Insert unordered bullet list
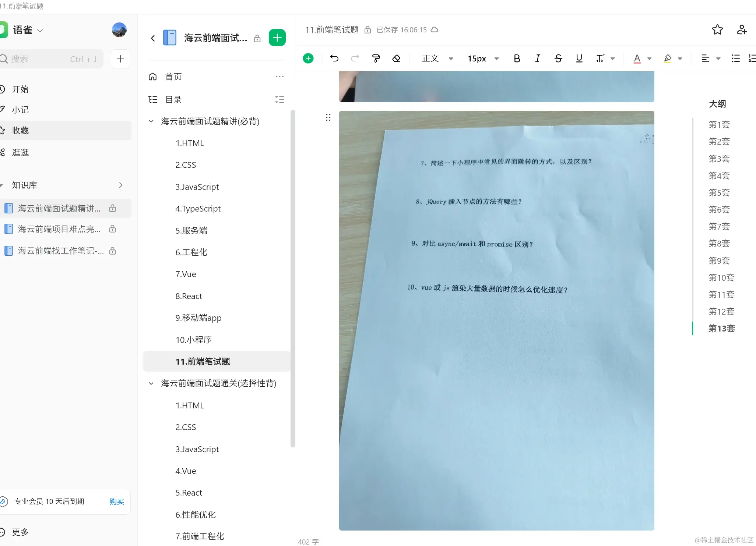The height and width of the screenshot is (546, 756). coord(735,58)
